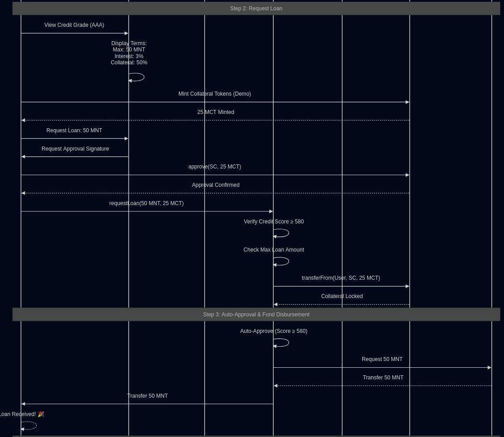Click the Verify Credit Score ≥ 580 label

274,222
